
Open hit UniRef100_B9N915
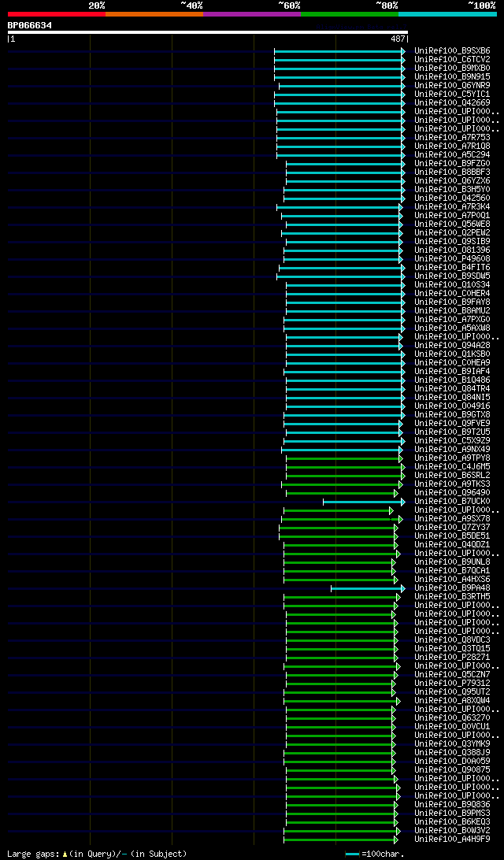click(x=453, y=77)
